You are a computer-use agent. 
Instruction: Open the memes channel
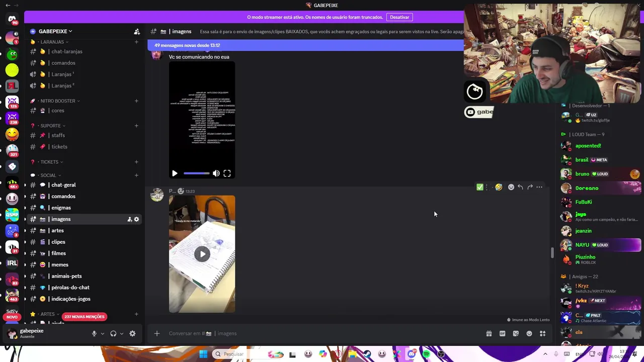85,264
